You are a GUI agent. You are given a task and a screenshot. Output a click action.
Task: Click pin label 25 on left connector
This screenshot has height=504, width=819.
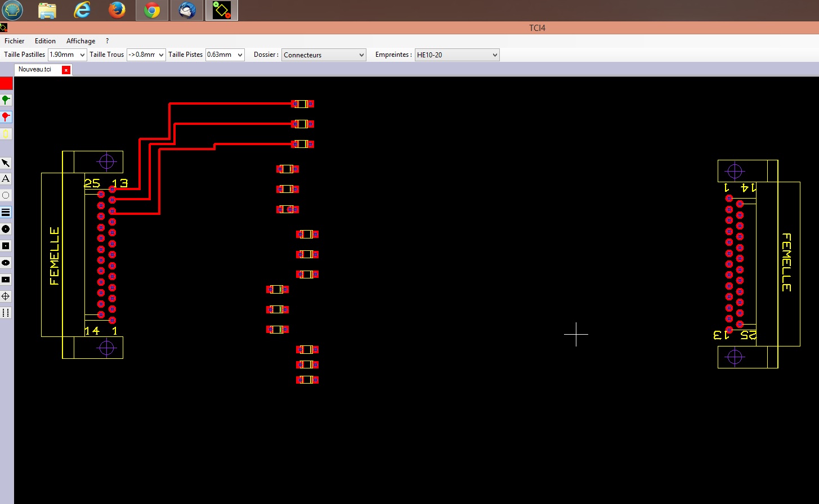(x=92, y=183)
